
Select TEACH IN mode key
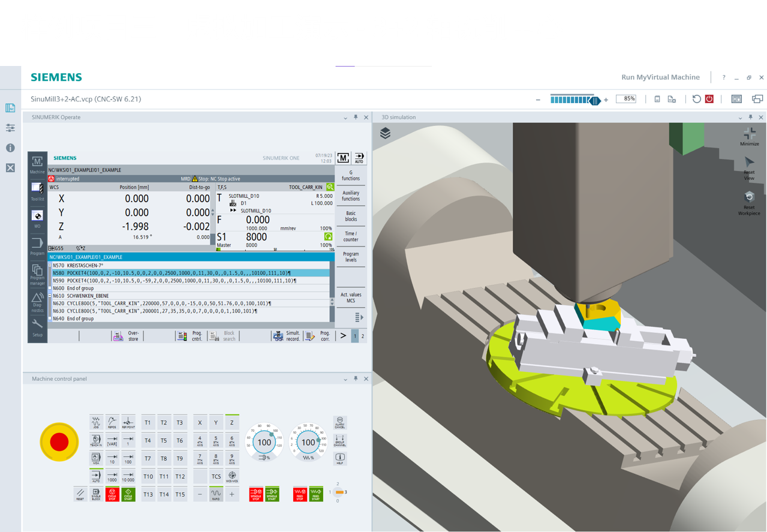point(96,440)
